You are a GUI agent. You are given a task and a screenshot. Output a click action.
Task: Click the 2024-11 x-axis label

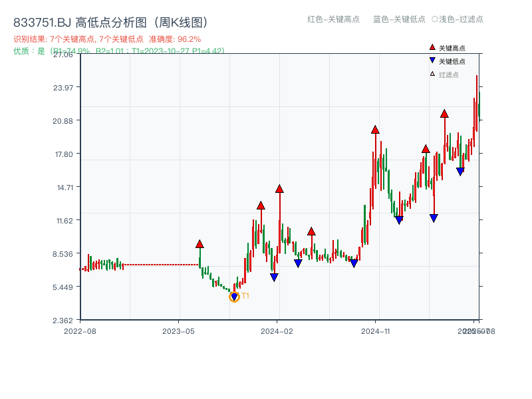(x=376, y=331)
